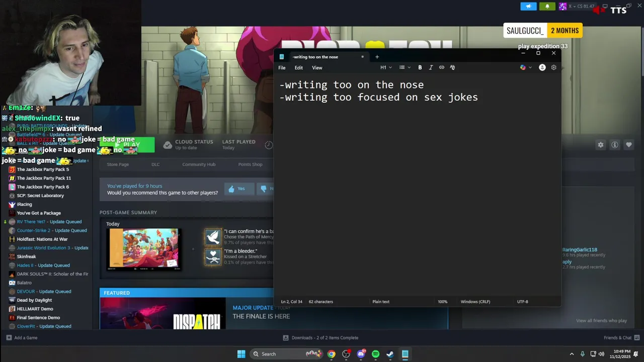The width and height of the screenshot is (644, 362).
Task: Open the Store Page tab in Steam
Action: coord(118,164)
